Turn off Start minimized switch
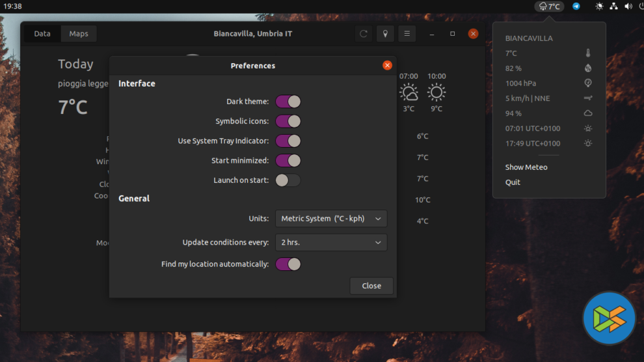Screen dimensions: 644x362 [x=288, y=161]
